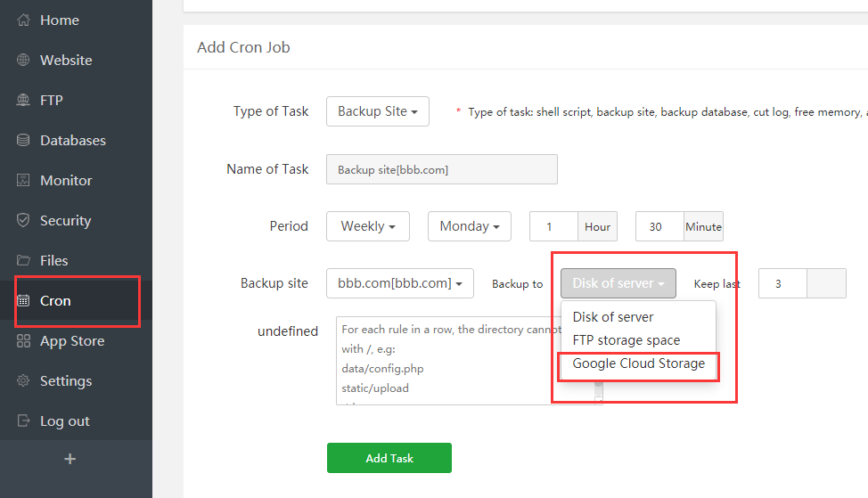Expand the Weekly period dropdown
This screenshot has width=868, height=498.
[368, 226]
